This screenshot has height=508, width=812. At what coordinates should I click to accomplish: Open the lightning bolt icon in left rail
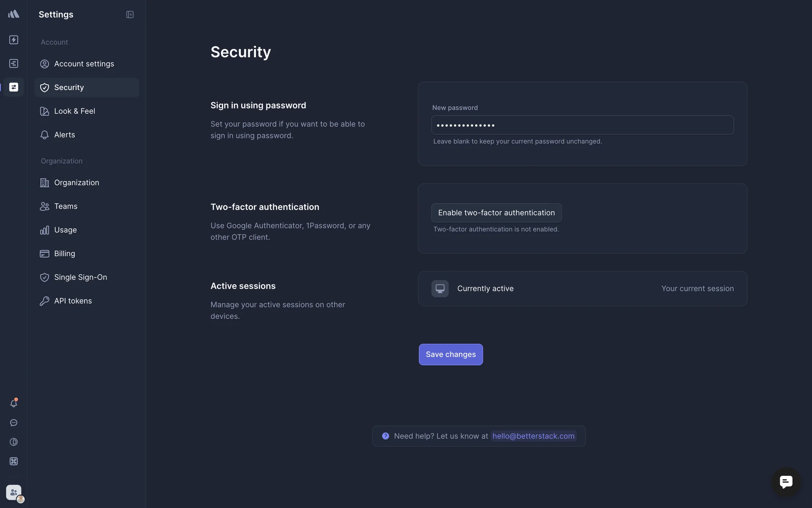pyautogui.click(x=14, y=40)
